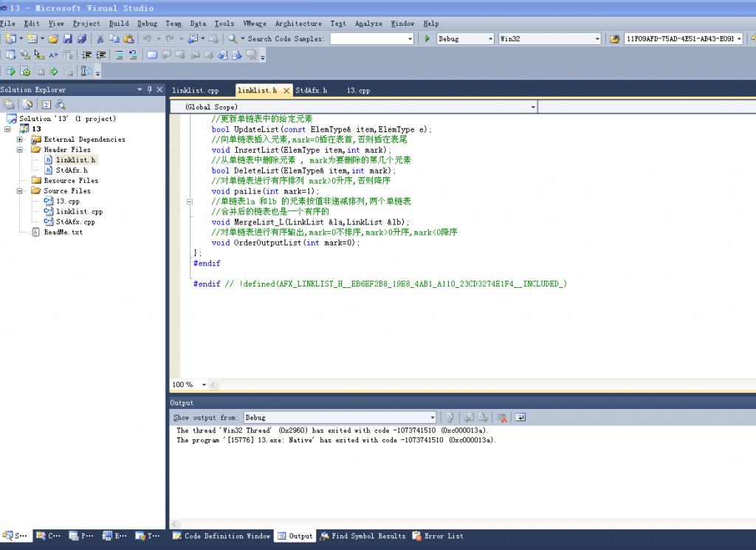Screen dimensions: 756x550
Task: Click the Paste icon on the toolbar
Action: 128,38
